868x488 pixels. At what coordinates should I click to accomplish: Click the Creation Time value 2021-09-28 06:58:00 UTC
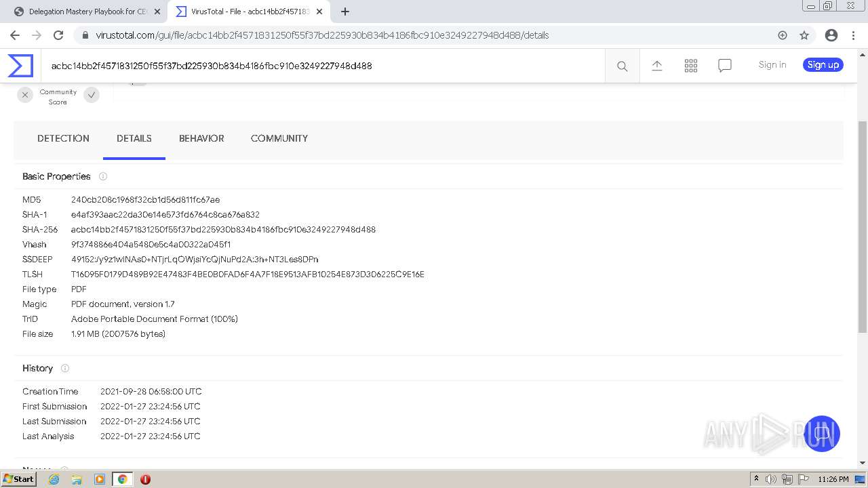(x=151, y=392)
